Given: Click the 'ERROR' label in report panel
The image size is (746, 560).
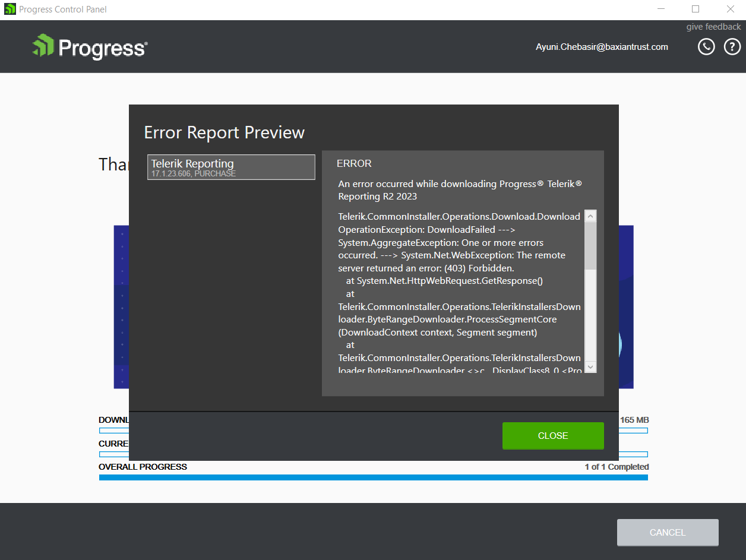Looking at the screenshot, I should [x=354, y=163].
